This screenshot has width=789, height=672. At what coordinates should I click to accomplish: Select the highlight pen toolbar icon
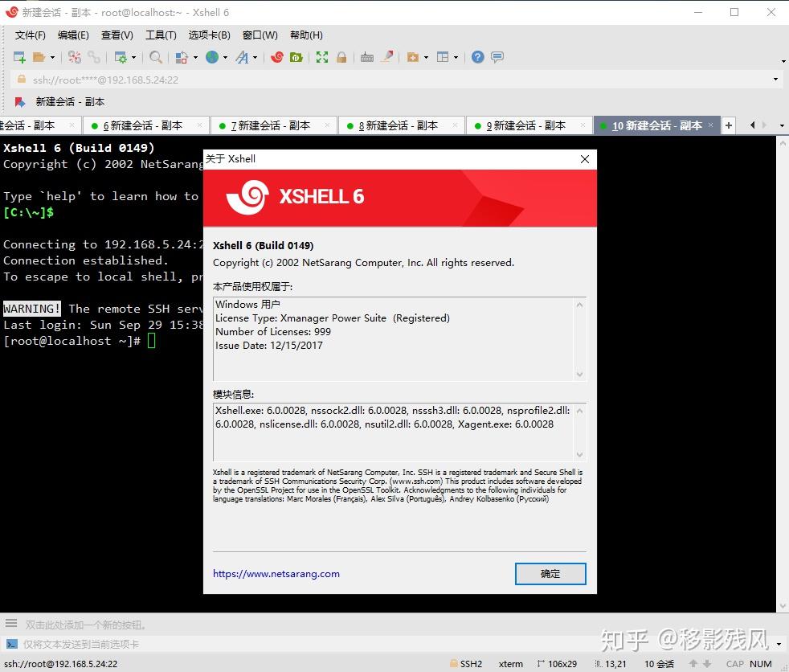coord(386,57)
